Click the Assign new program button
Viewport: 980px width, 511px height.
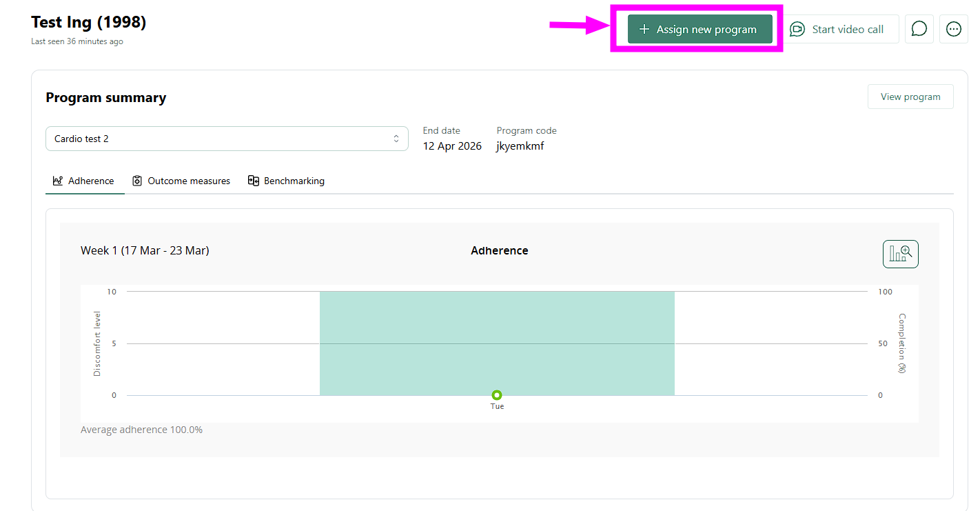[700, 29]
